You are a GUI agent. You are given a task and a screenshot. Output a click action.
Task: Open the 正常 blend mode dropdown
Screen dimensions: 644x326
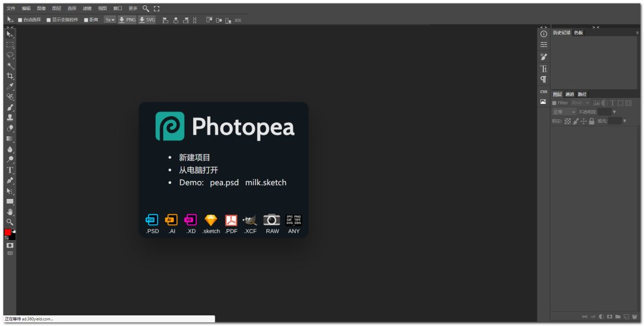coord(564,112)
